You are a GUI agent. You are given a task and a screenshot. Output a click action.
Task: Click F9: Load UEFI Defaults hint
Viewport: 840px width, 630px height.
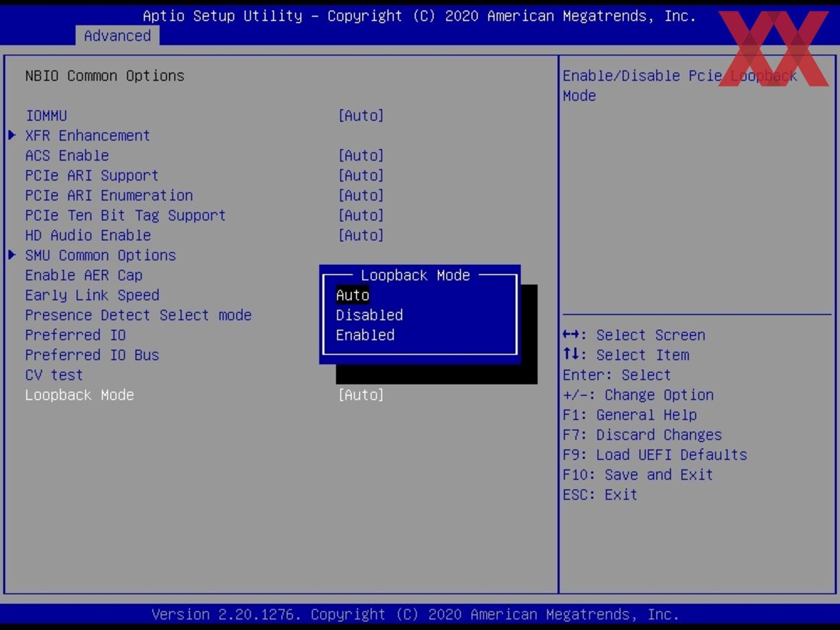[655, 455]
